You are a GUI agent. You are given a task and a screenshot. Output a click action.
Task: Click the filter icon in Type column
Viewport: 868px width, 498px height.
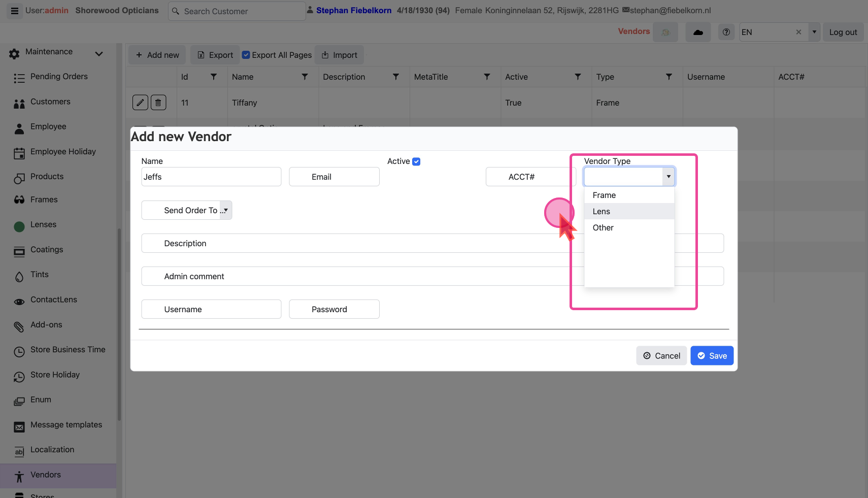[669, 77]
